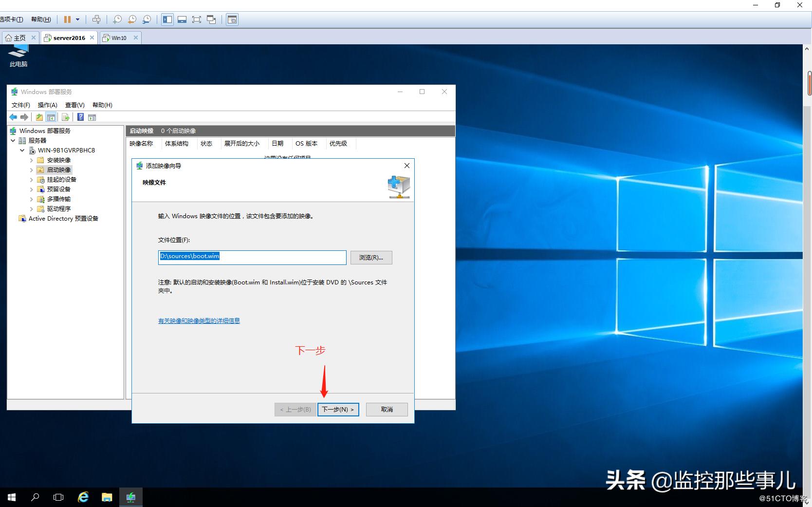The image size is (812, 507).
Task: Revert the virtual machine to its snapshot
Action: (131, 19)
